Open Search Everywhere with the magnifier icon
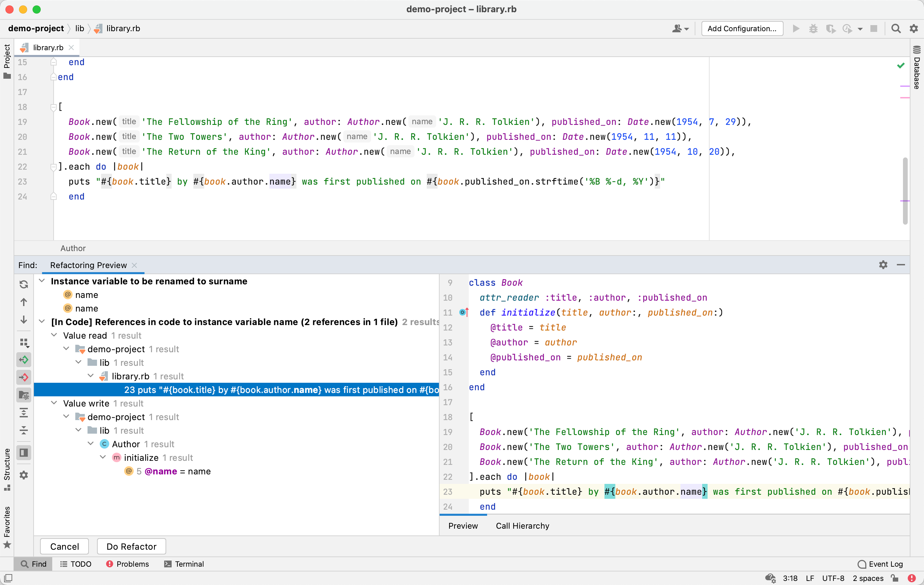 [896, 29]
